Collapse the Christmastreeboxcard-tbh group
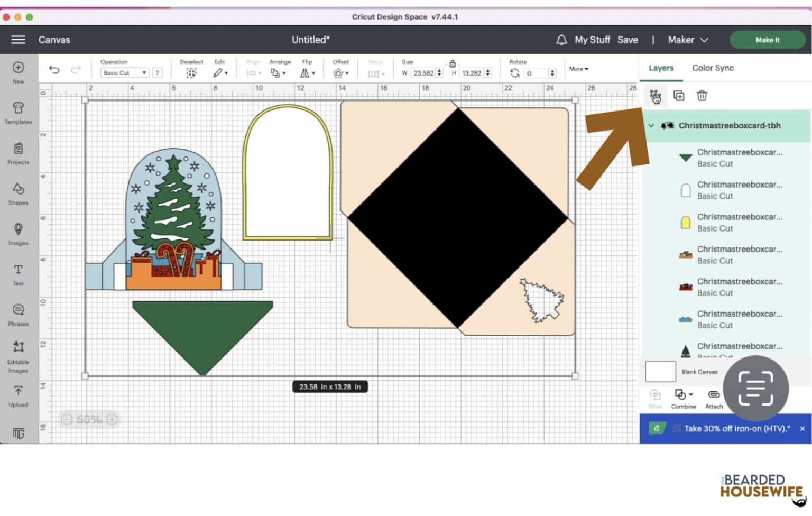The image size is (812, 516). tap(651, 126)
